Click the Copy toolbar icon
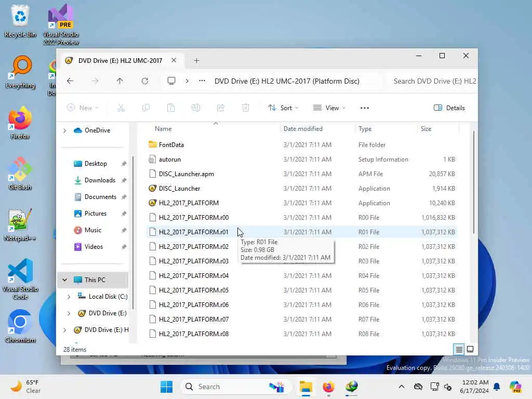 146,108
